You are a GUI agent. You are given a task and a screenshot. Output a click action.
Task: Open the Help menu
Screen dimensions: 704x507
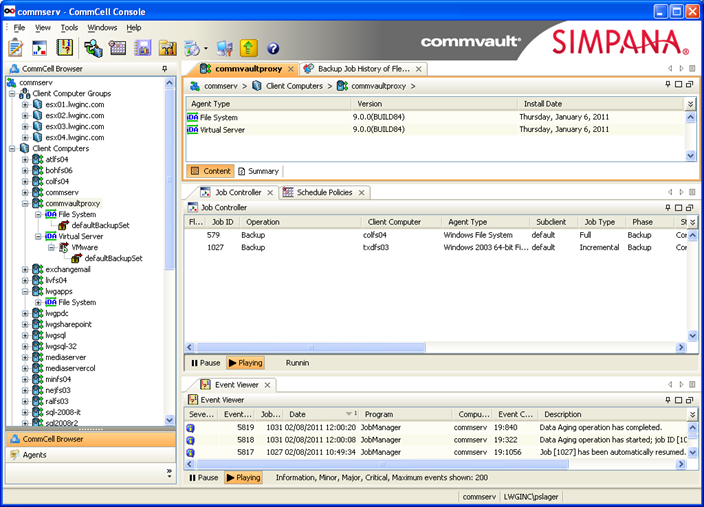point(134,28)
